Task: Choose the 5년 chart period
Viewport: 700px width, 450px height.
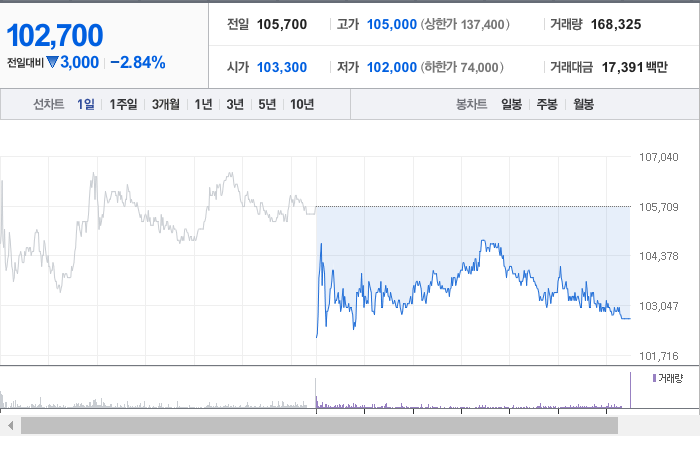Action: point(267,104)
